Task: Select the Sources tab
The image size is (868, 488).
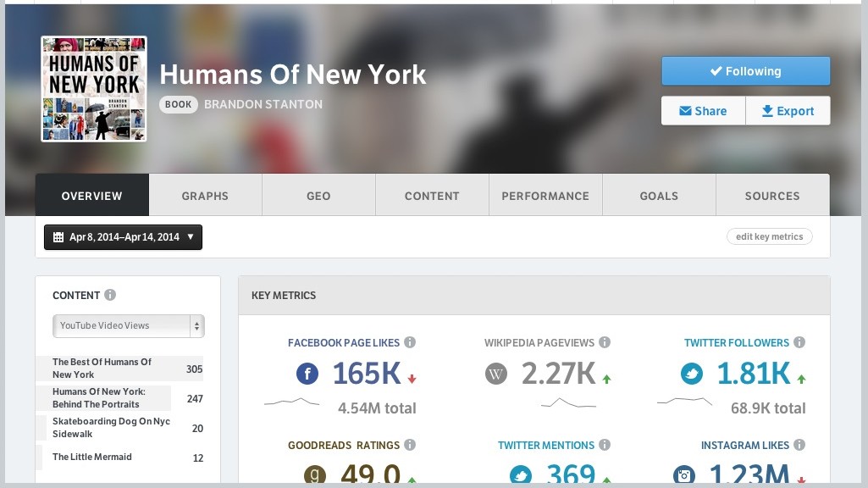Action: click(x=772, y=195)
